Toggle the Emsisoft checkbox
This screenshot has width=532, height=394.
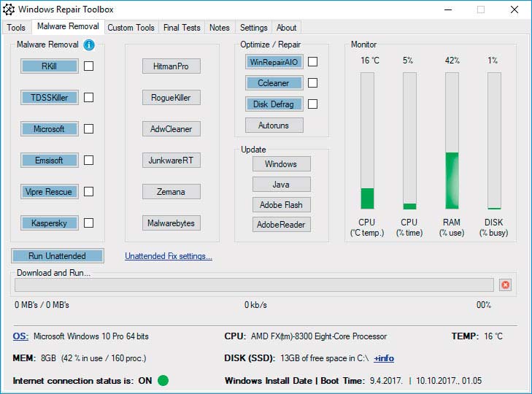pos(88,161)
